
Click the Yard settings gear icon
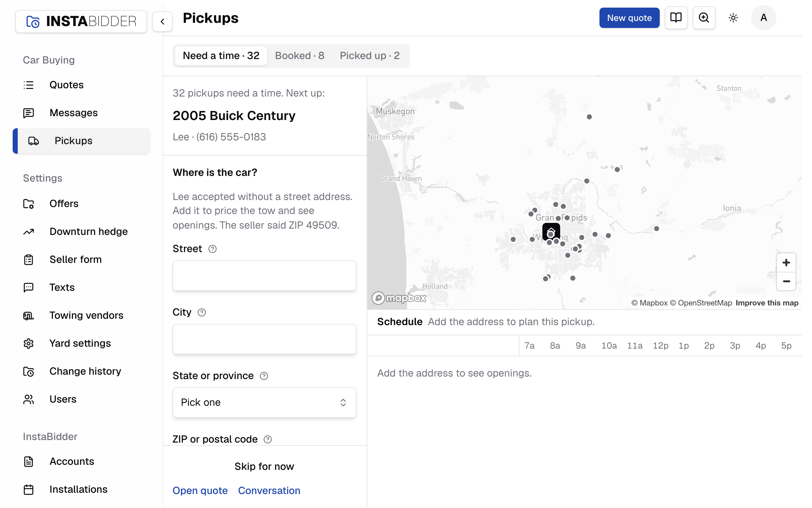click(x=29, y=343)
